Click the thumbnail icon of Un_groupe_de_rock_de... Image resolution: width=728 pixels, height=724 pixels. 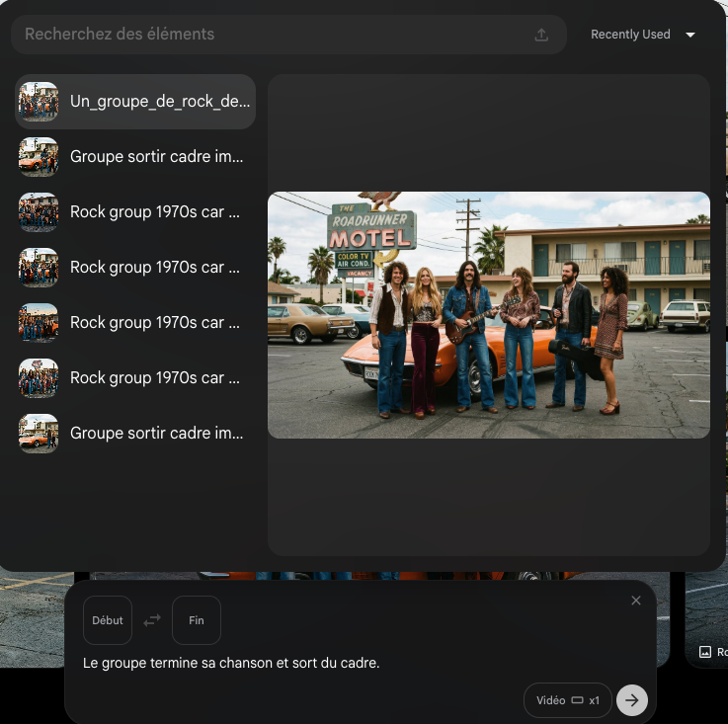[39, 102]
